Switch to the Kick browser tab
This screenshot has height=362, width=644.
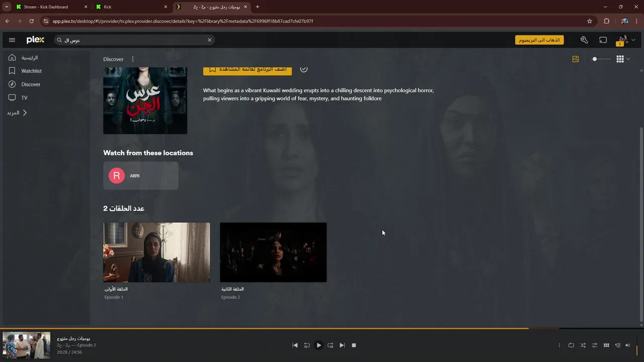click(131, 7)
